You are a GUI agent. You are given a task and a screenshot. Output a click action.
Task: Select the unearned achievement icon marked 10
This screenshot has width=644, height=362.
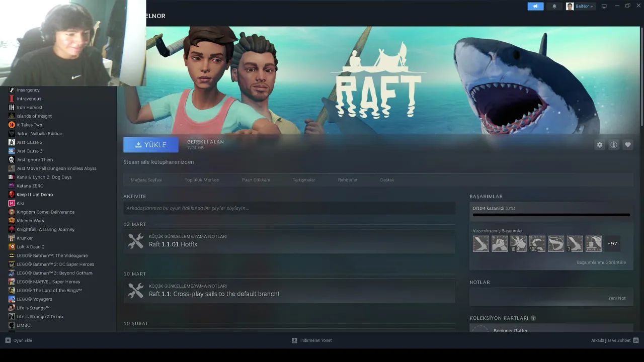click(x=518, y=243)
